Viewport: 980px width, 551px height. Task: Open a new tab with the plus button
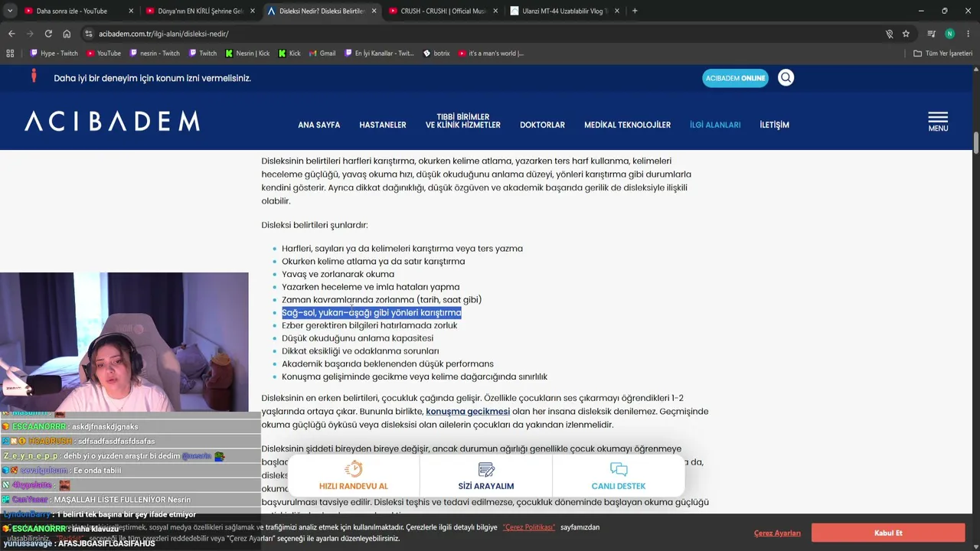click(635, 11)
